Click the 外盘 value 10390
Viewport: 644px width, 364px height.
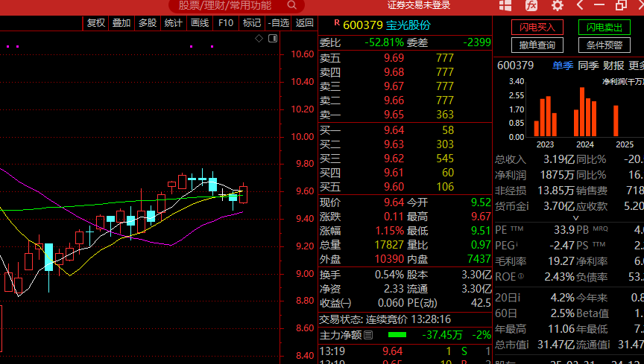click(x=389, y=259)
